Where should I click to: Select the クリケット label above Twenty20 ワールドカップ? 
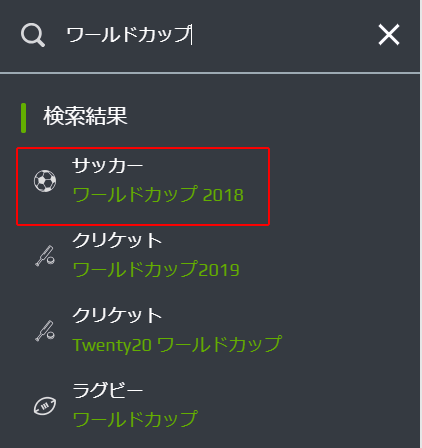click(x=117, y=315)
